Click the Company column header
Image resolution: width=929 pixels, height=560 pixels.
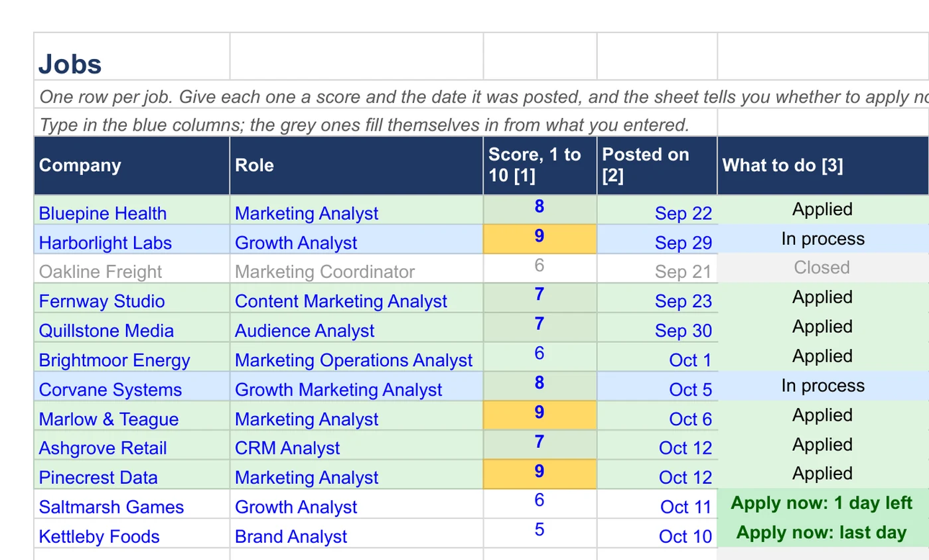132,166
